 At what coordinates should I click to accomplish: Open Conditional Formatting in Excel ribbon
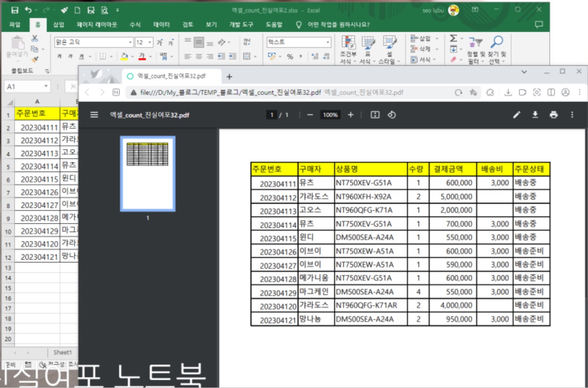[348, 50]
